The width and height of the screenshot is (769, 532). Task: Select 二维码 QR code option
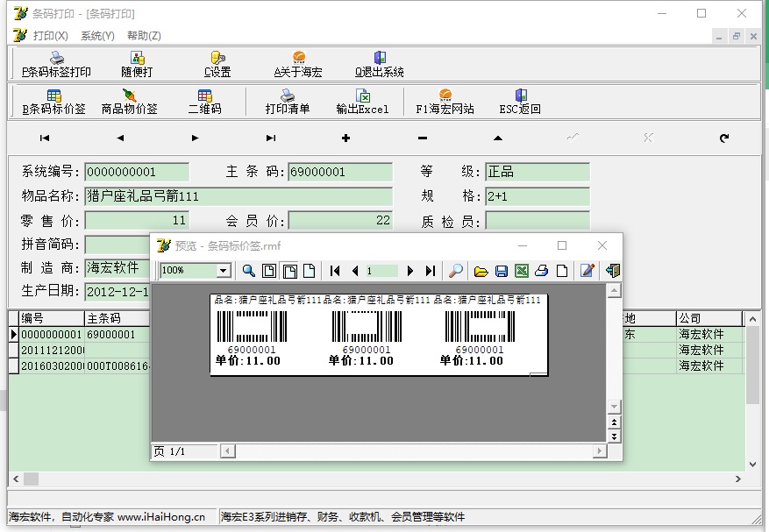tap(205, 102)
